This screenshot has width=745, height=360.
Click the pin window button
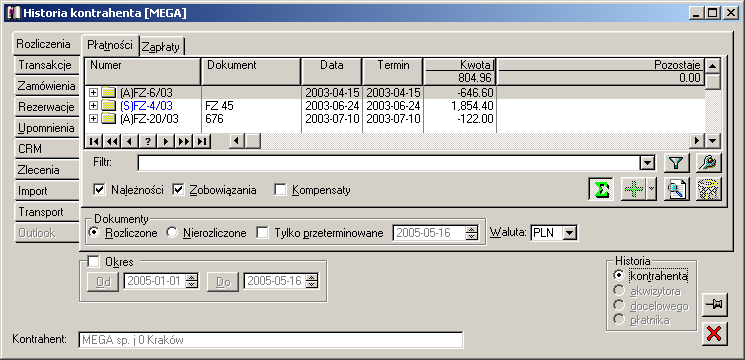pos(714,304)
